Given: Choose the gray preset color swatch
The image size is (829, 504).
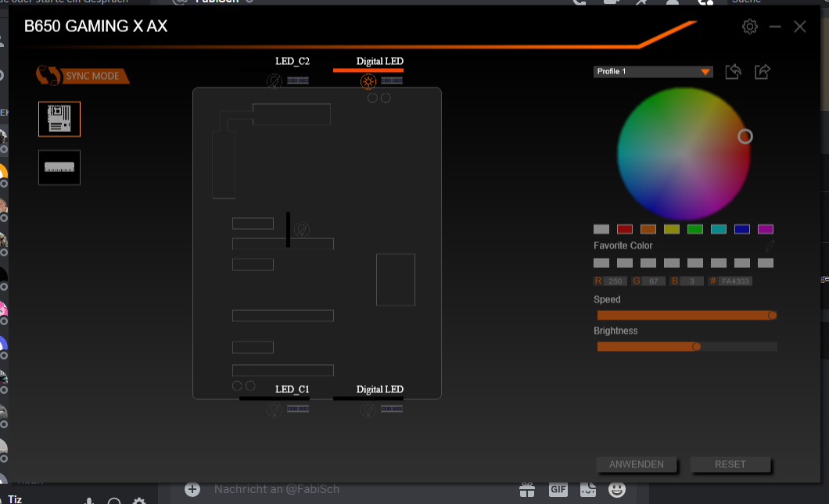Looking at the screenshot, I should click(x=601, y=229).
